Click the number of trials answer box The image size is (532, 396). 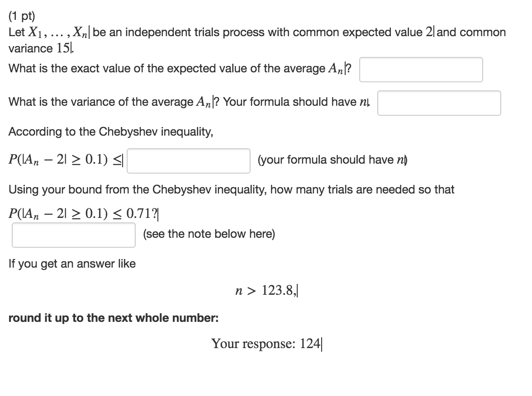point(73,235)
